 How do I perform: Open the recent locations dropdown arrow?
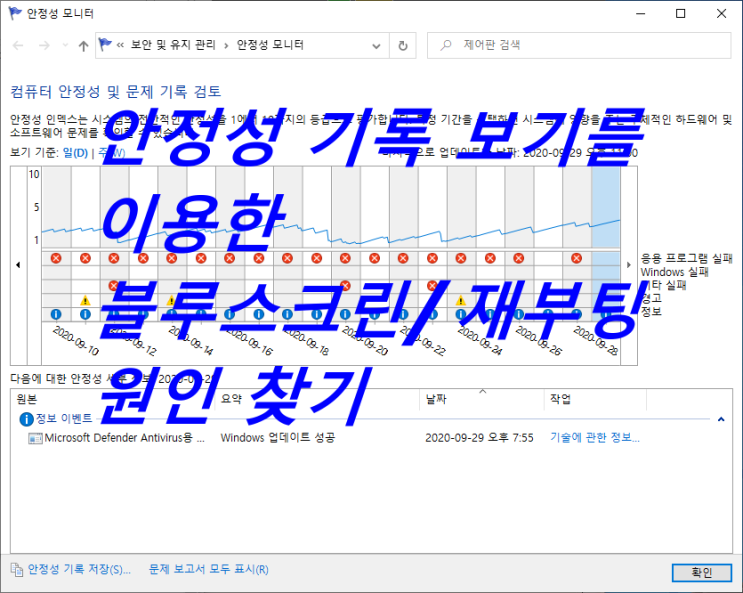point(65,46)
